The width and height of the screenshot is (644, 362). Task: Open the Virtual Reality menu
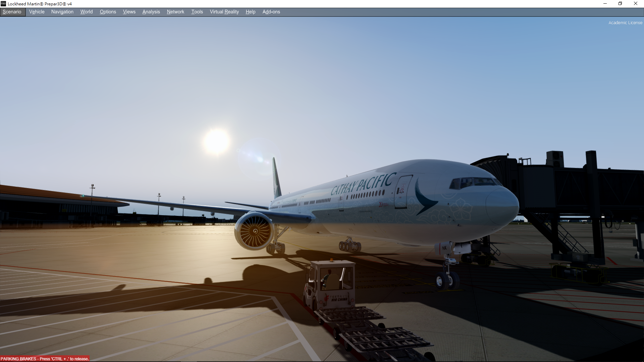point(224,12)
